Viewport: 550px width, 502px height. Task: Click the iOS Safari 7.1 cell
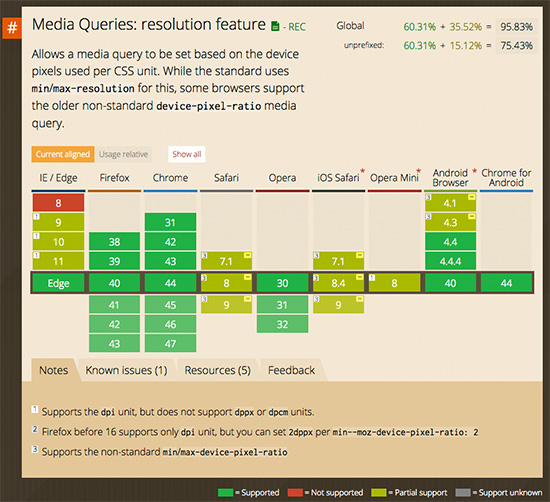338,261
